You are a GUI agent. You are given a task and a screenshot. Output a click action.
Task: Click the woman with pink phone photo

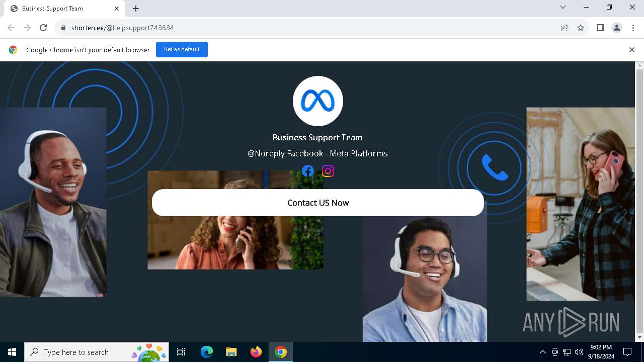click(x=581, y=204)
